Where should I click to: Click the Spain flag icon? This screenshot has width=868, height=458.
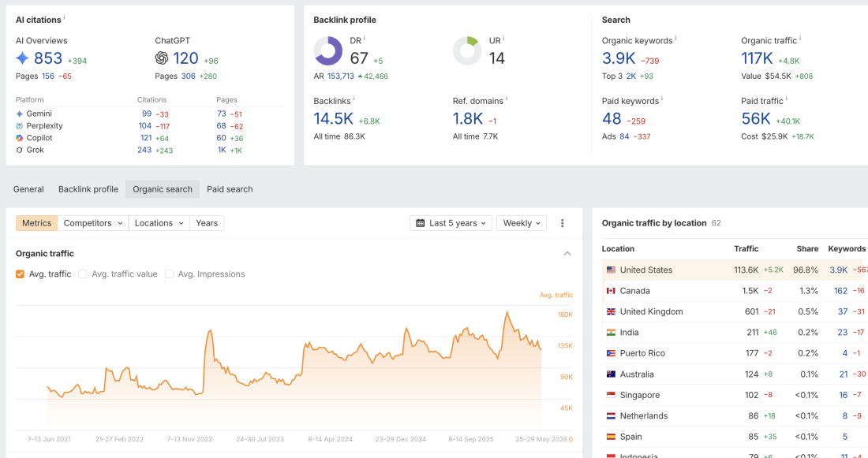611,437
